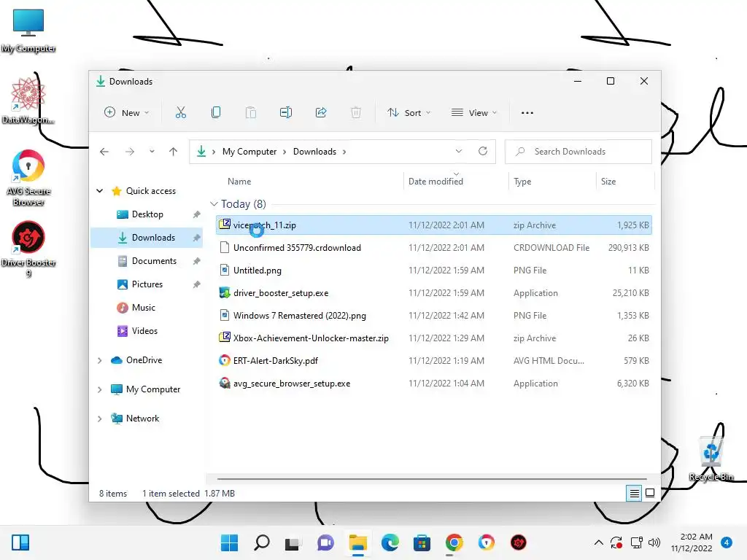Screen dimensions: 747x560
Task: Expand the OneDrive tree node
Action: pos(99,360)
